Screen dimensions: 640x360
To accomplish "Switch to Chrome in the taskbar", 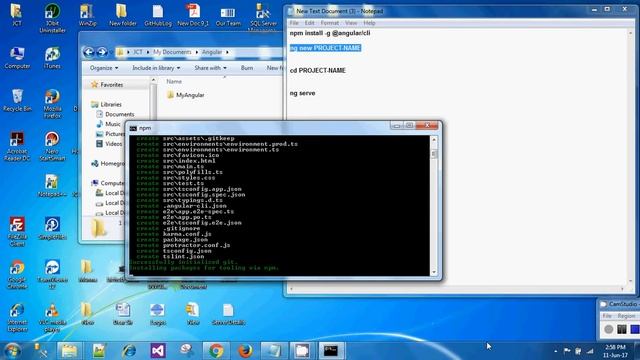I will click(216, 351).
